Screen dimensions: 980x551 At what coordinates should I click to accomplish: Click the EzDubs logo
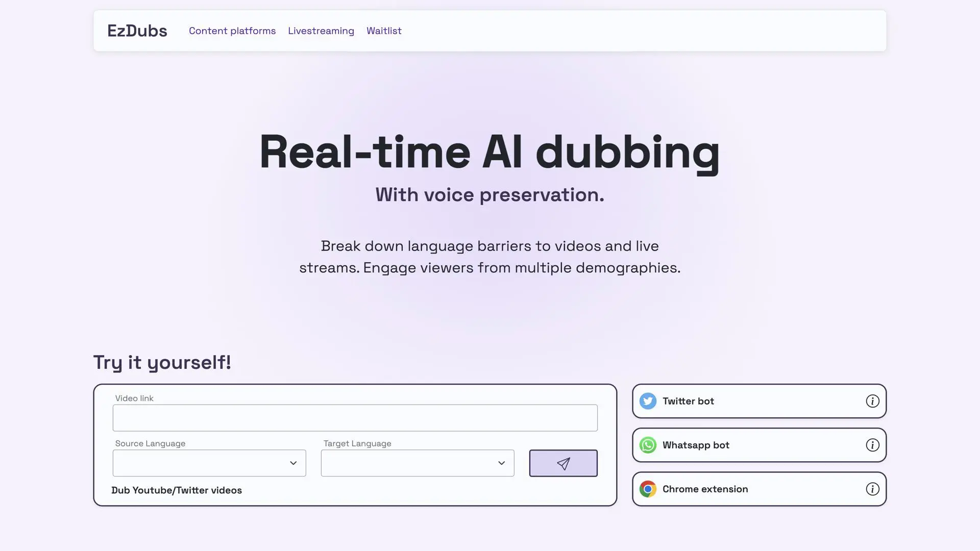coord(137,31)
